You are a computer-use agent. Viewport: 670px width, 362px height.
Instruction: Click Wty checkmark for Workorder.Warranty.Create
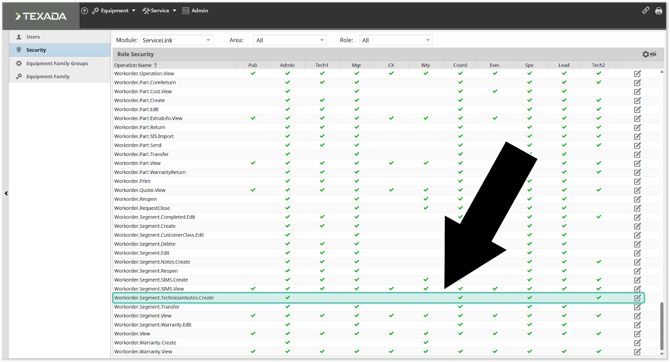click(x=426, y=342)
